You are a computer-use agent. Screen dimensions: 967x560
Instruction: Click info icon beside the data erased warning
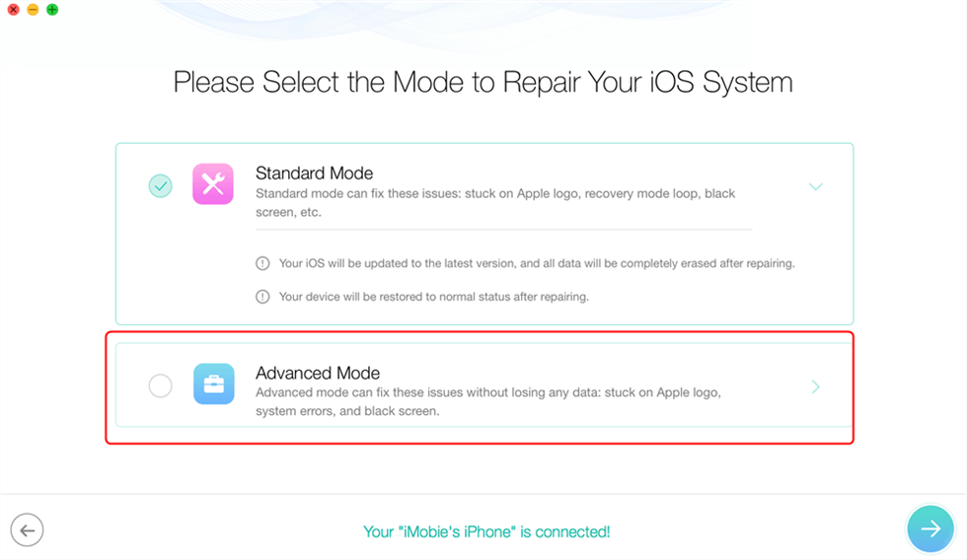262,264
